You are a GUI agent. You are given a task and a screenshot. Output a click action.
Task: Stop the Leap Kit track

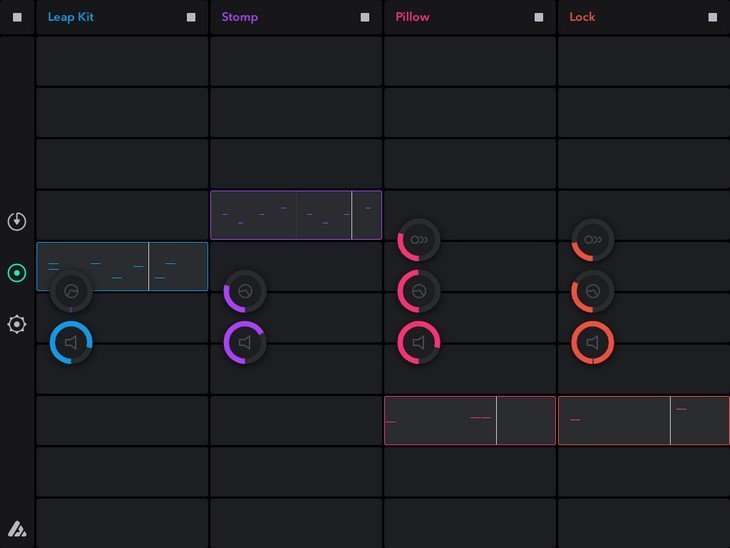pos(191,17)
